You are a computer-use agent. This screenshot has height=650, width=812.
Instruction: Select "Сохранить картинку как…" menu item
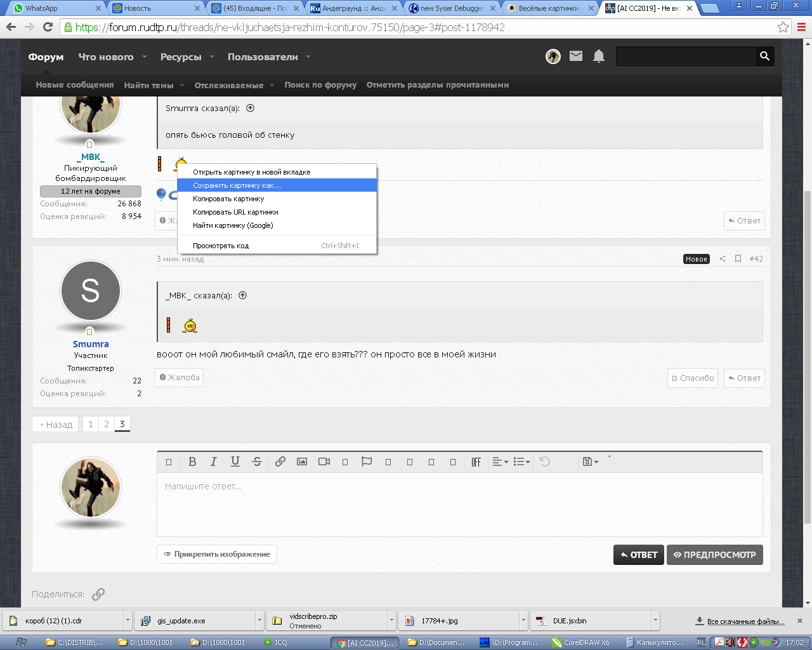click(277, 185)
